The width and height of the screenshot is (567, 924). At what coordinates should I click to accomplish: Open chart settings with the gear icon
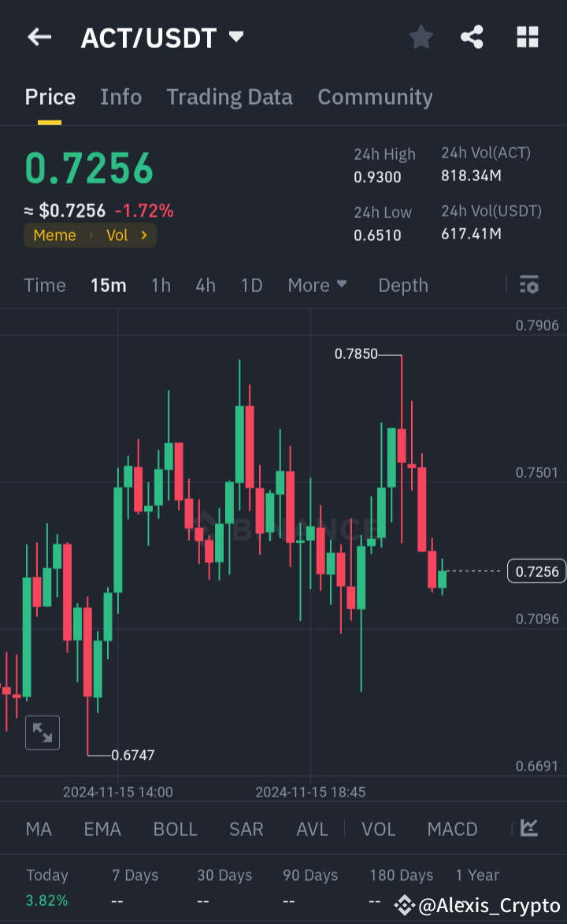529,285
